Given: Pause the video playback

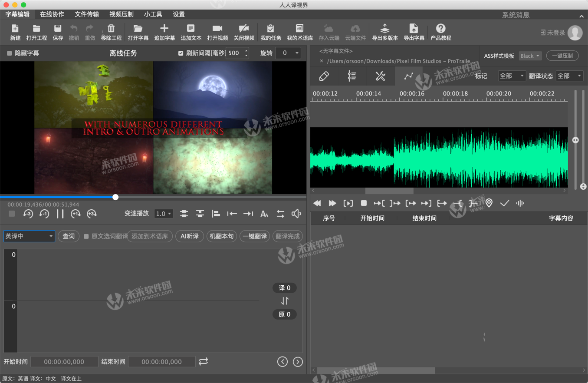Looking at the screenshot, I should tap(60, 214).
